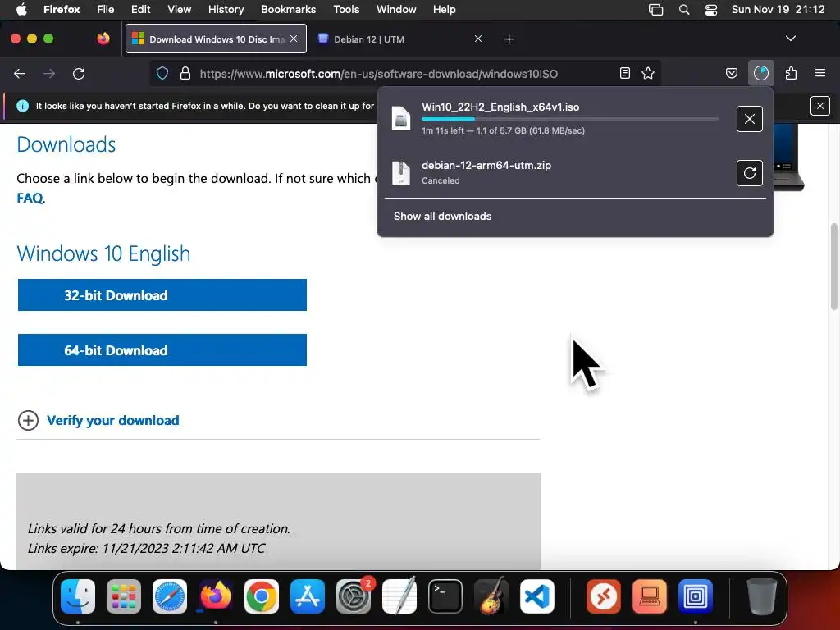Launch Google Chrome from the Dock
The height and width of the screenshot is (630, 840).
coord(262,596)
